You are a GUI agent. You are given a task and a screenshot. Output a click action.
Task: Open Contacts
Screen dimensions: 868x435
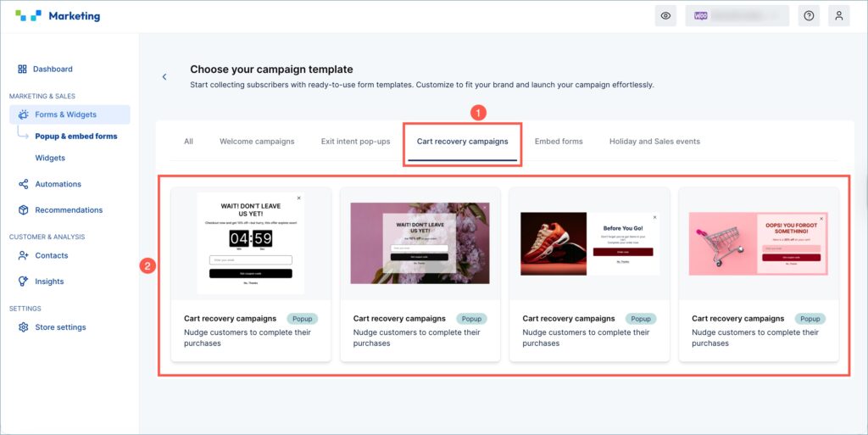[52, 255]
